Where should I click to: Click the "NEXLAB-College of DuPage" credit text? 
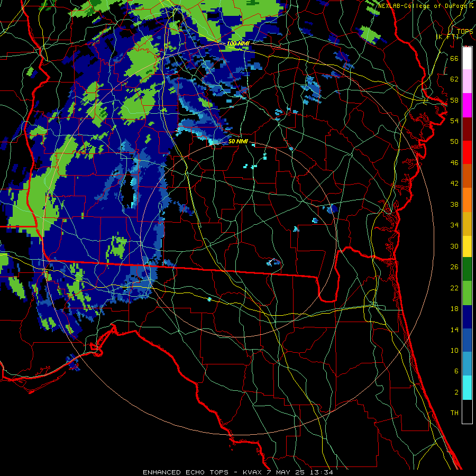pos(422,6)
